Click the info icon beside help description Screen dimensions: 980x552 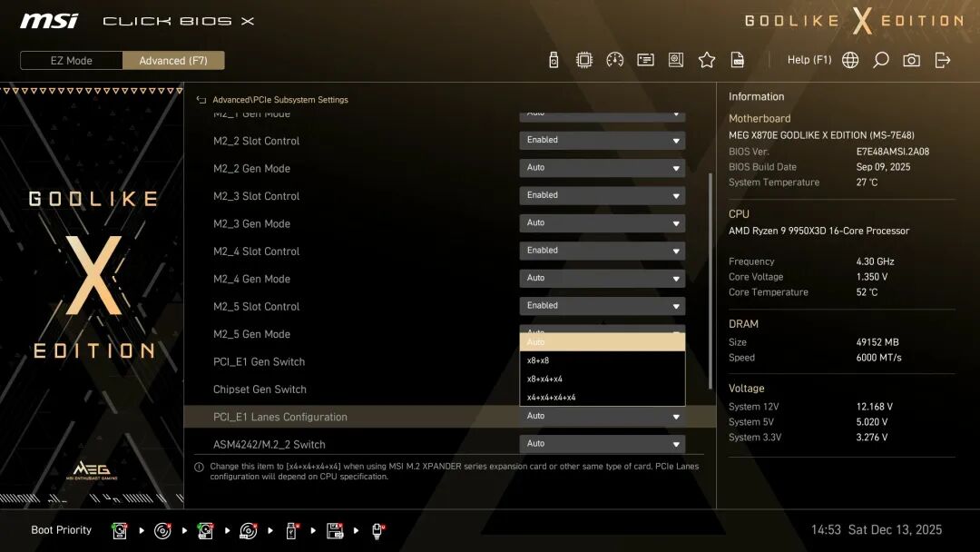click(199, 467)
